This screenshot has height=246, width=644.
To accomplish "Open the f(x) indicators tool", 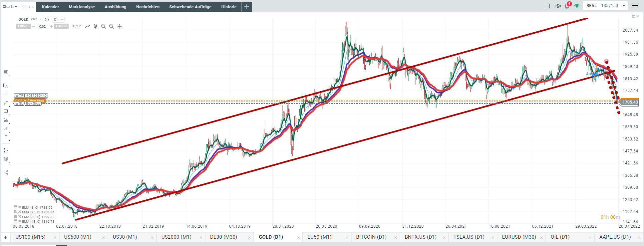I will click(6, 86).
